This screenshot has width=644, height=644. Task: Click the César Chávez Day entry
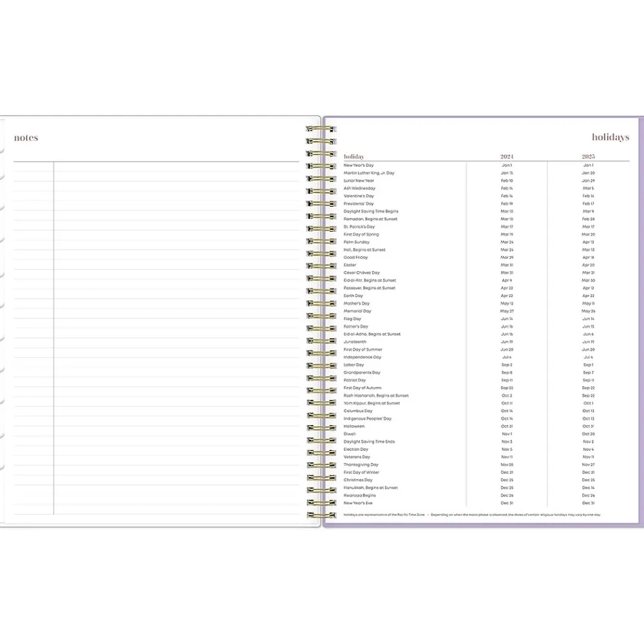(362, 272)
